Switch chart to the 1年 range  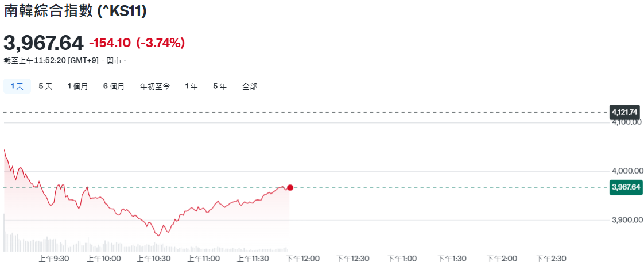click(x=191, y=86)
